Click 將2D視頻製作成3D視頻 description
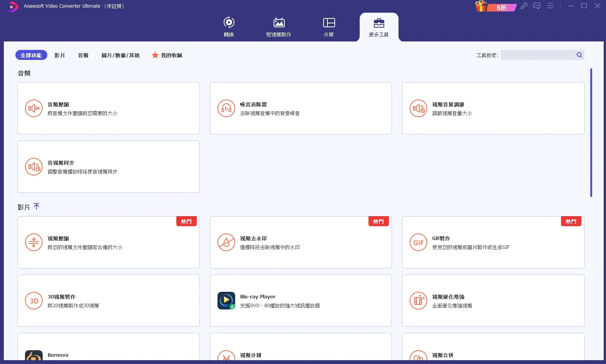This screenshot has width=606, height=364. tap(73, 306)
